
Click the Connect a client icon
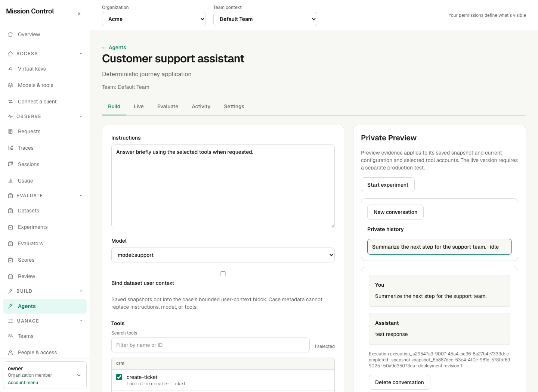click(10, 102)
